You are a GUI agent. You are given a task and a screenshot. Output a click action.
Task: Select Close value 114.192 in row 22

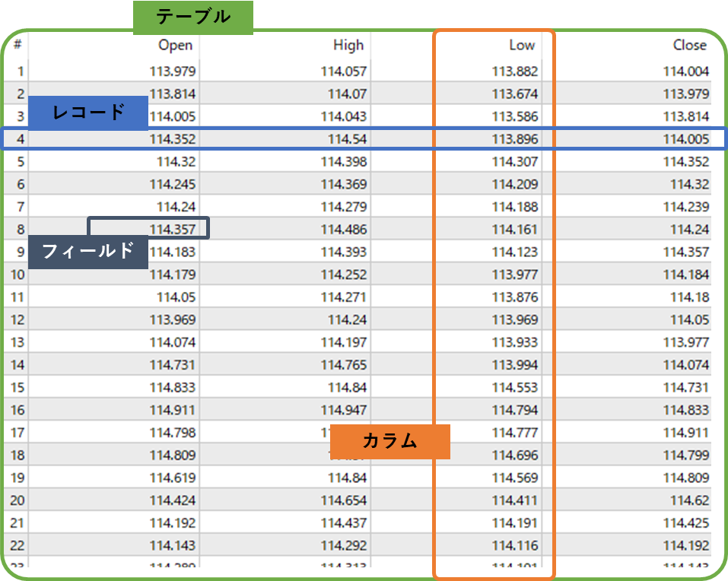686,546
